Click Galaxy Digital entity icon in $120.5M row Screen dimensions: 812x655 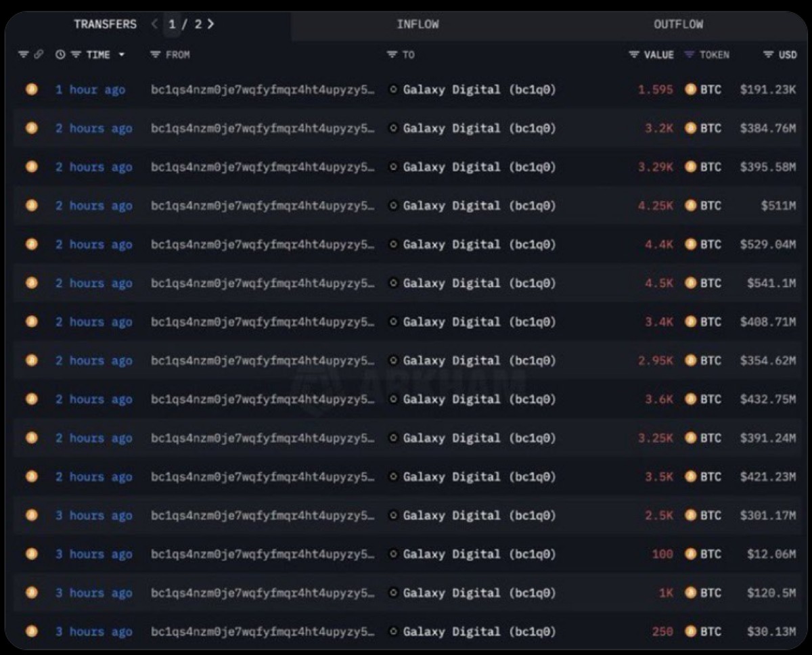tap(393, 593)
